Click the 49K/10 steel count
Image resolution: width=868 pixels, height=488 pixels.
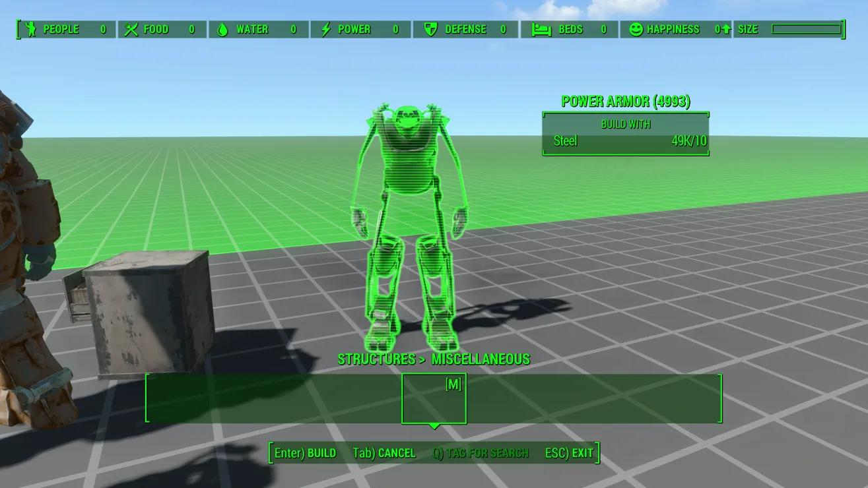click(689, 140)
